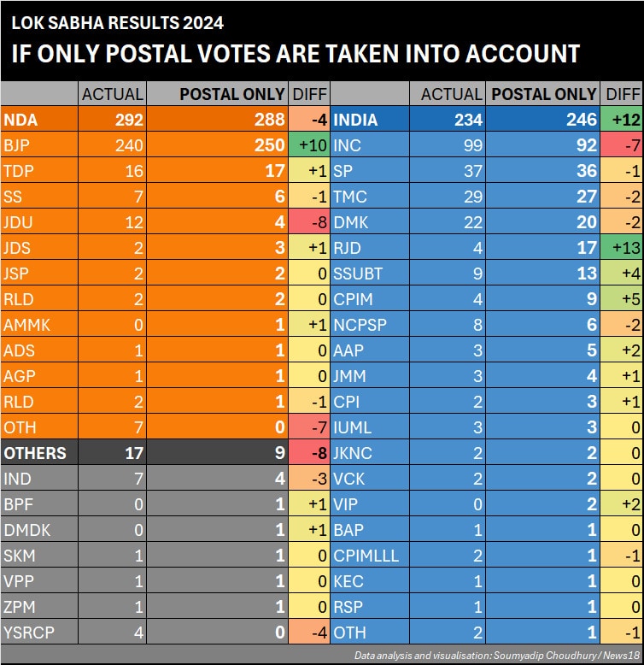Select the INDIA alliance header cell
This screenshot has width=644, height=665.
pyautogui.click(x=370, y=120)
